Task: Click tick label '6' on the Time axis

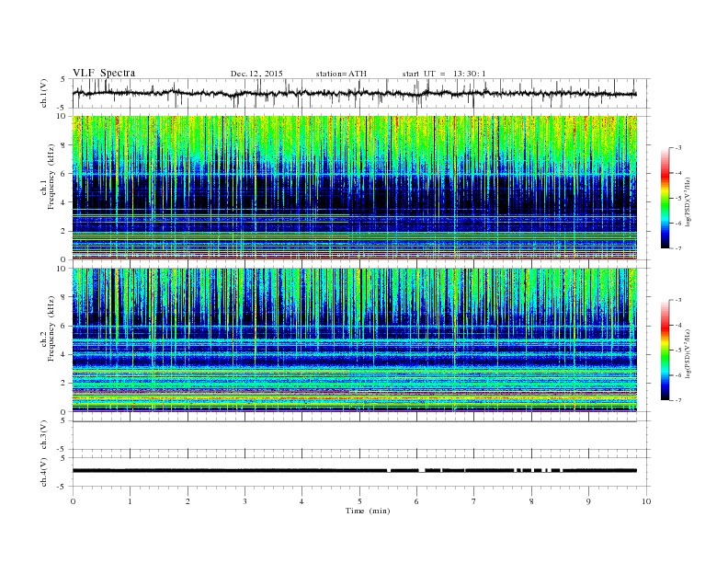Action: 416,501
